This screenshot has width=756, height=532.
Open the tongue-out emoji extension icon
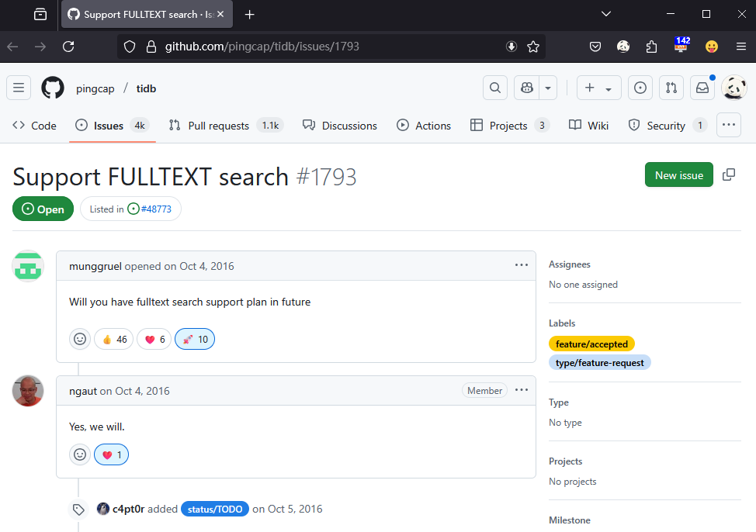point(711,47)
